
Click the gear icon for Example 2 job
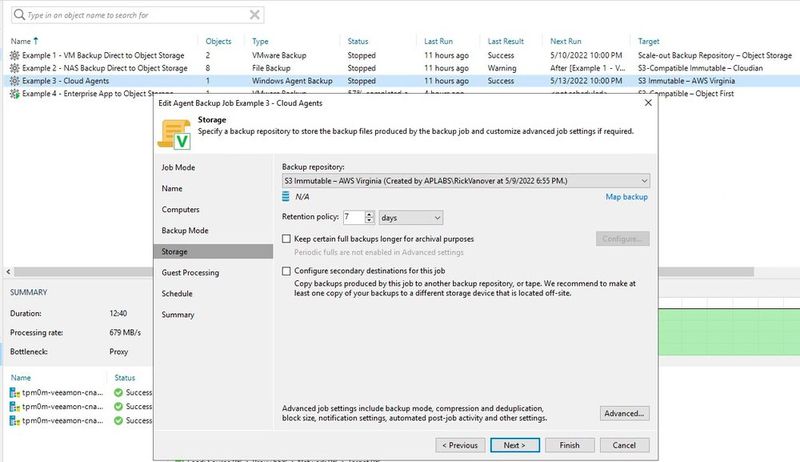pyautogui.click(x=15, y=68)
